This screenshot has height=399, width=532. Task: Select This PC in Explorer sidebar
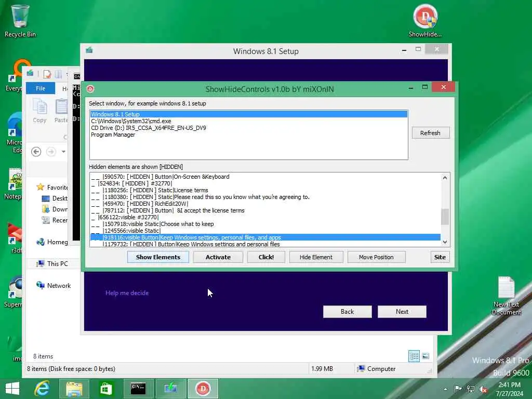[52, 263]
